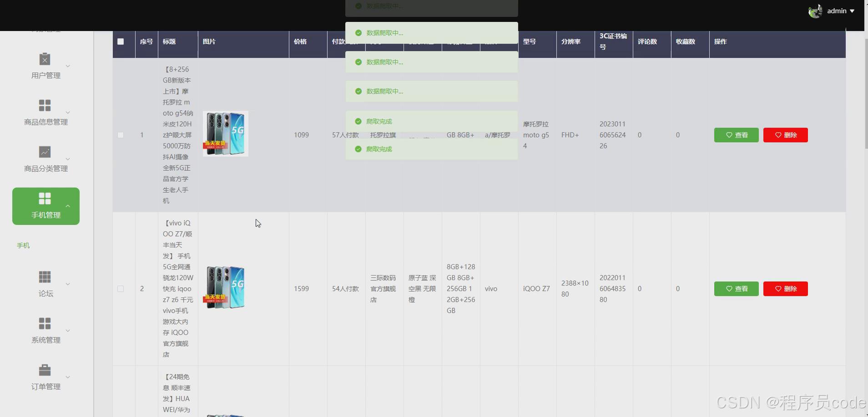Click the 三际数码官方旗舰店 cell
868x417 pixels.
(x=383, y=289)
